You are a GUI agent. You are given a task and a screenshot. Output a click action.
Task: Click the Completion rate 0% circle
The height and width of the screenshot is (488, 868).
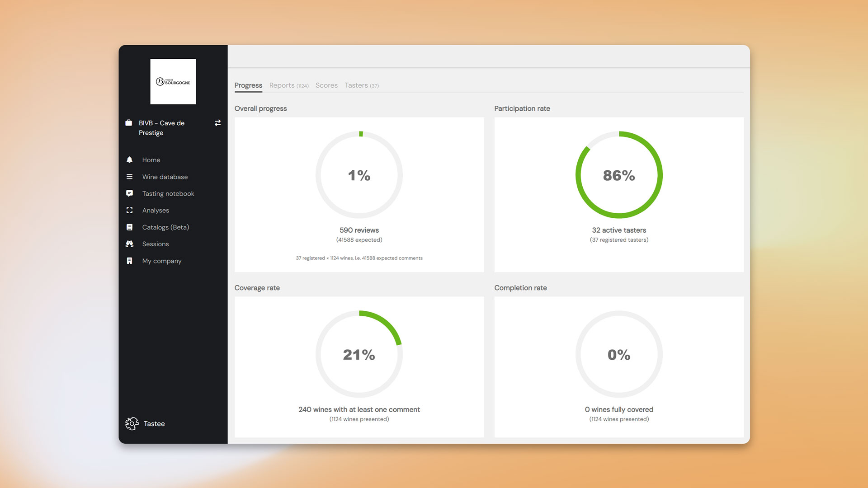pos(618,355)
